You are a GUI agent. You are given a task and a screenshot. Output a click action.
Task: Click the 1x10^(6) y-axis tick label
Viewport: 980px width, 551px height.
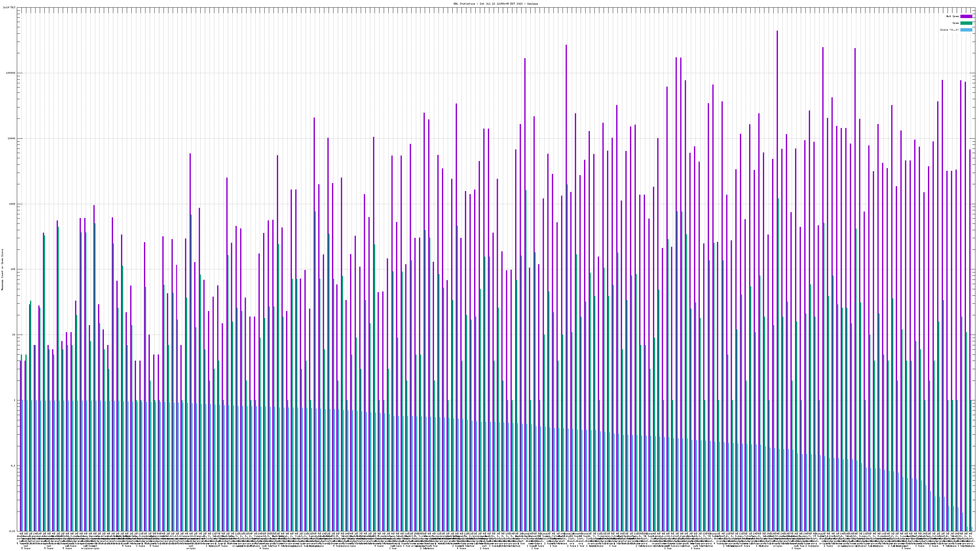(9, 7)
